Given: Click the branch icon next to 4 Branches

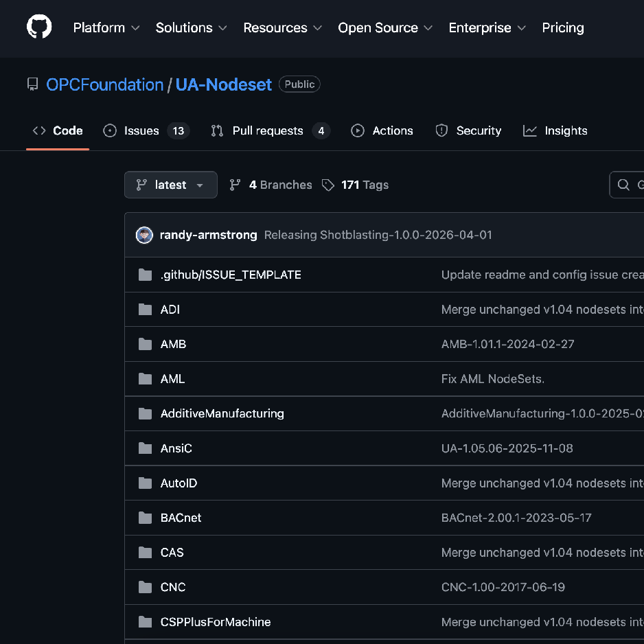Looking at the screenshot, I should coord(234,185).
